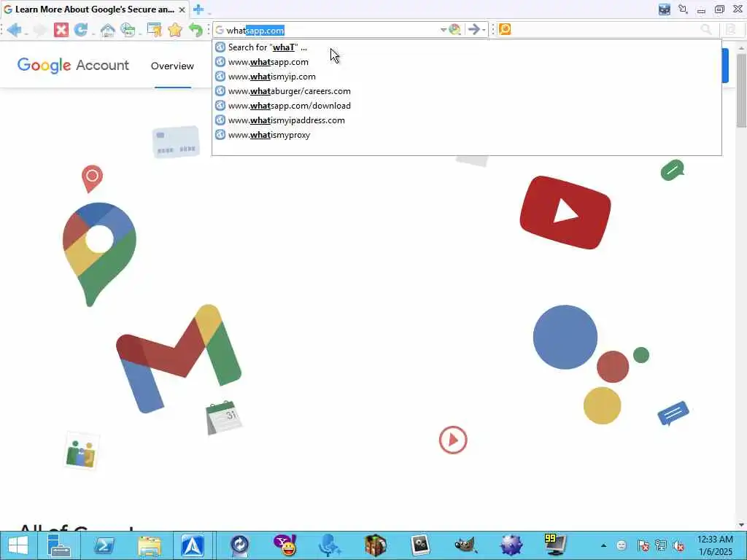The image size is (747, 560).
Task: Click the Google Maps pin graphic
Action: point(99,254)
